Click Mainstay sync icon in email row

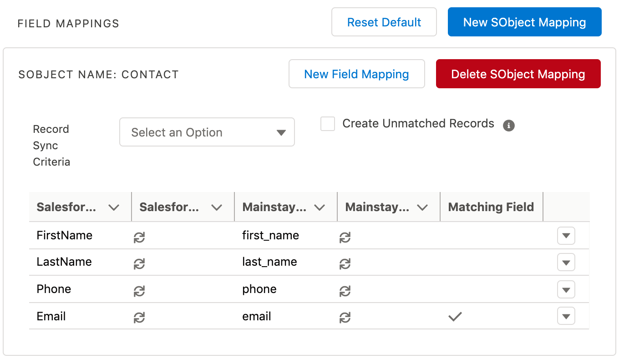[x=345, y=318]
